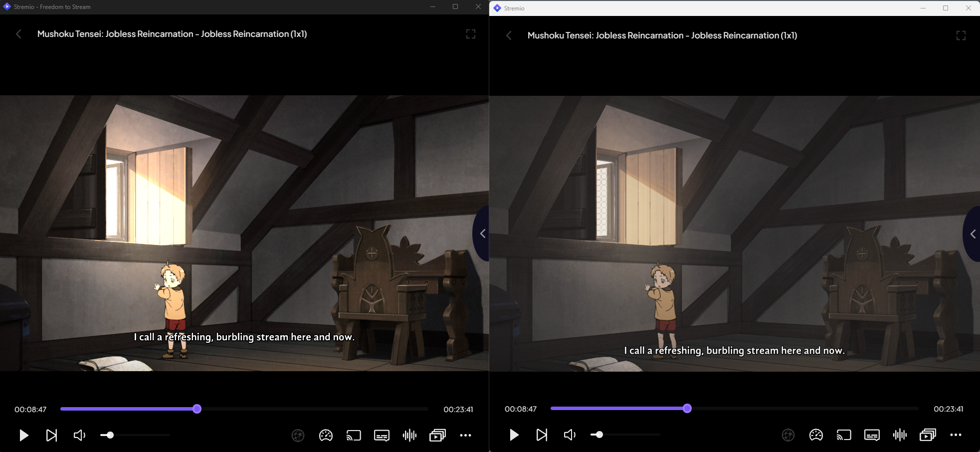Minimize the right-hand Stremio window
This screenshot has height=452, width=980.
[923, 8]
